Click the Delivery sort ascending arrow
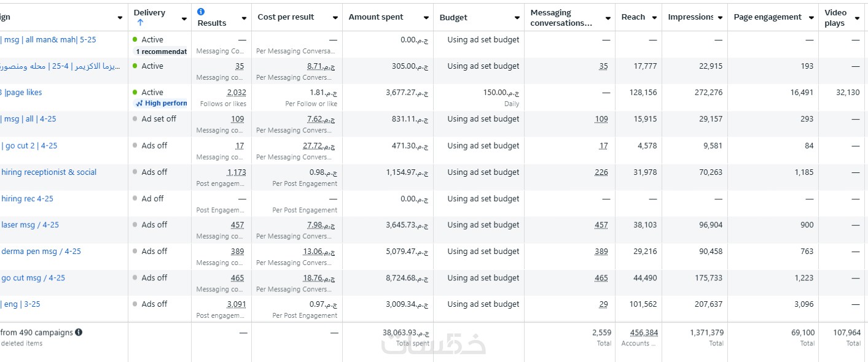 pyautogui.click(x=140, y=23)
